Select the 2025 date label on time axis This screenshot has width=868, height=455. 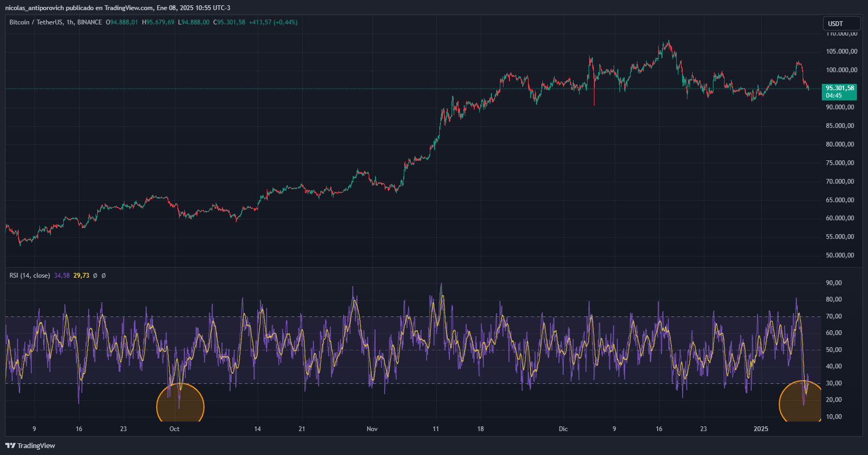pos(761,429)
